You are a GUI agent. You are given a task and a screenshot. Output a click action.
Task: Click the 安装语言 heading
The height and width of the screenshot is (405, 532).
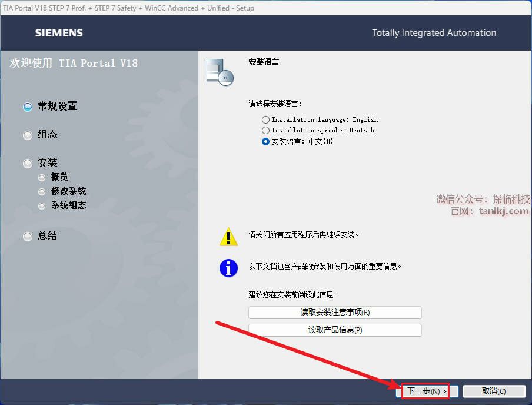(x=264, y=62)
